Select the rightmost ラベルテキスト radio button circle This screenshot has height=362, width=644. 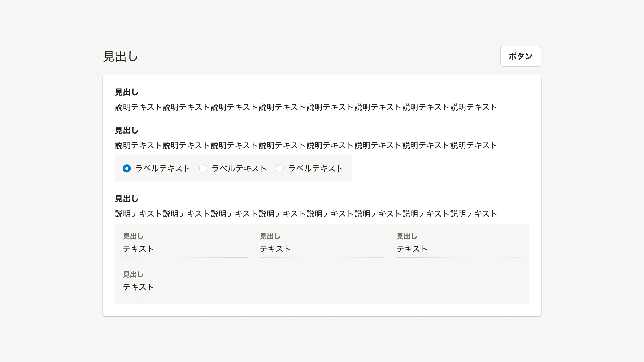tap(280, 169)
